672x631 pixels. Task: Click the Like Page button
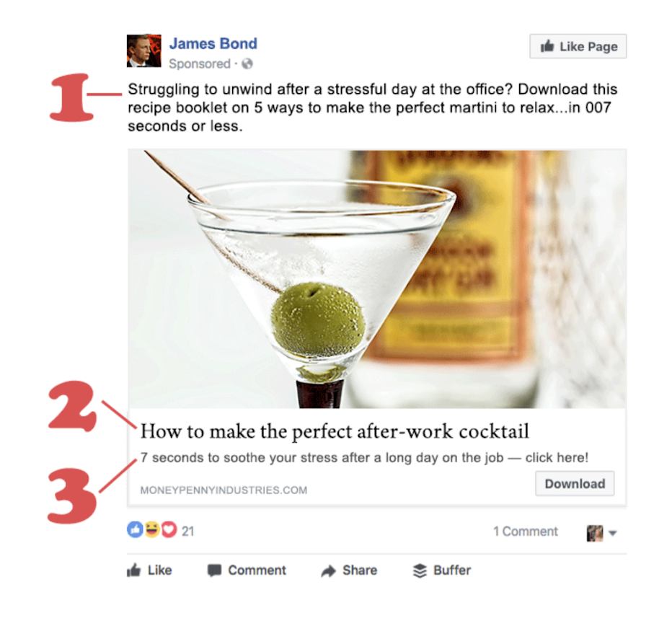pyautogui.click(x=578, y=46)
